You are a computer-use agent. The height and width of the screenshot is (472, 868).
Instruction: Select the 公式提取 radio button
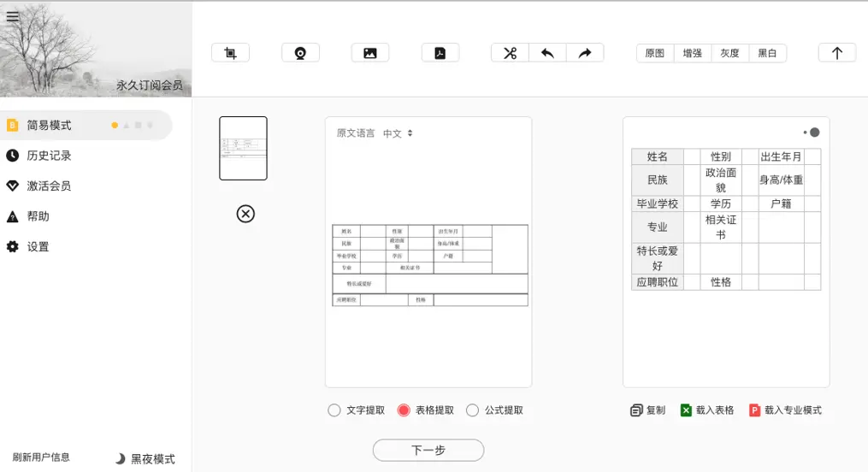click(472, 410)
